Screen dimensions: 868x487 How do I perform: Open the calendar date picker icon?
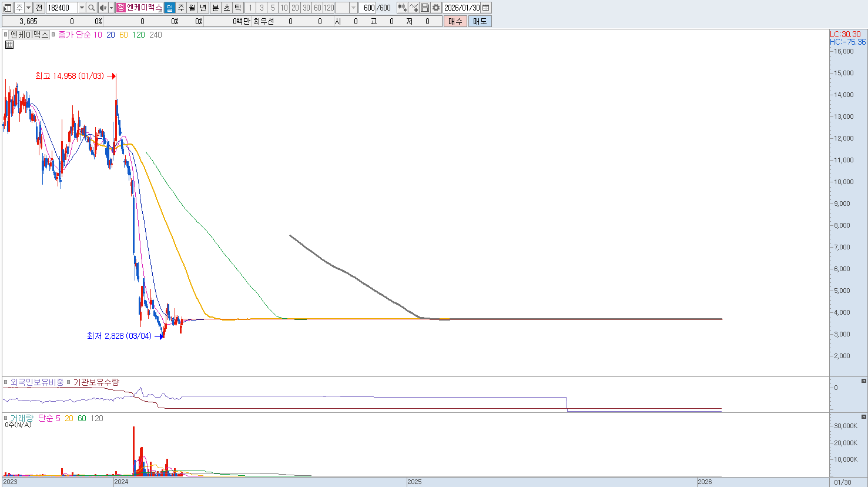point(486,8)
